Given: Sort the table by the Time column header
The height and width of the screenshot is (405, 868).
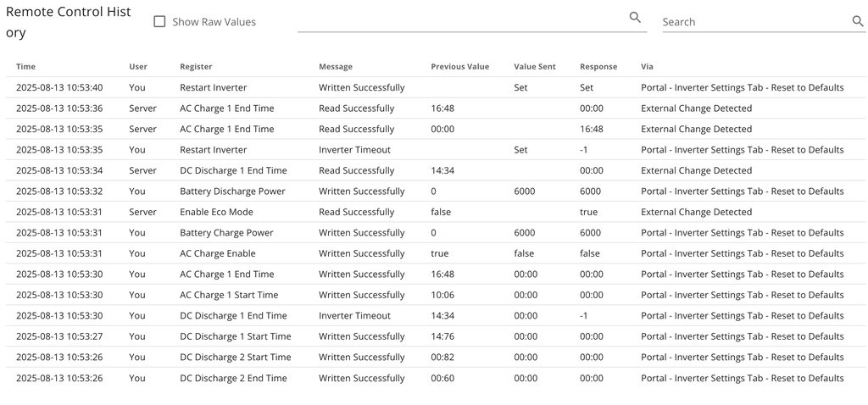Looking at the screenshot, I should (x=25, y=66).
